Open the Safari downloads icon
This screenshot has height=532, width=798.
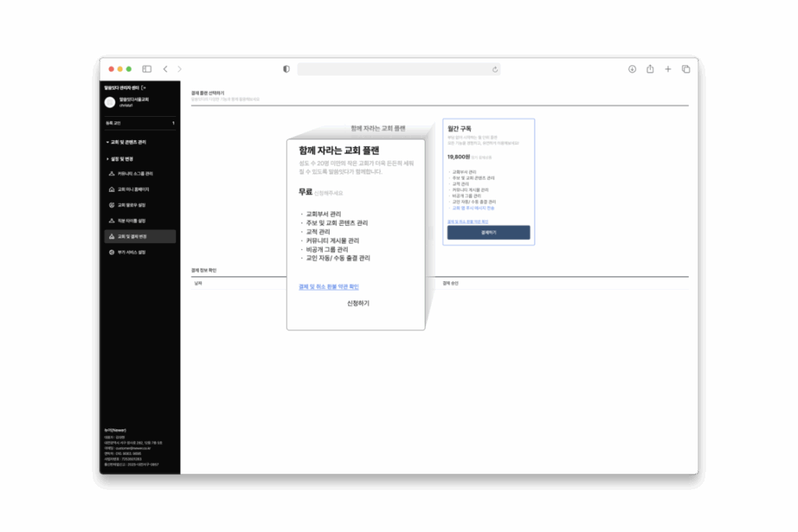tap(632, 69)
